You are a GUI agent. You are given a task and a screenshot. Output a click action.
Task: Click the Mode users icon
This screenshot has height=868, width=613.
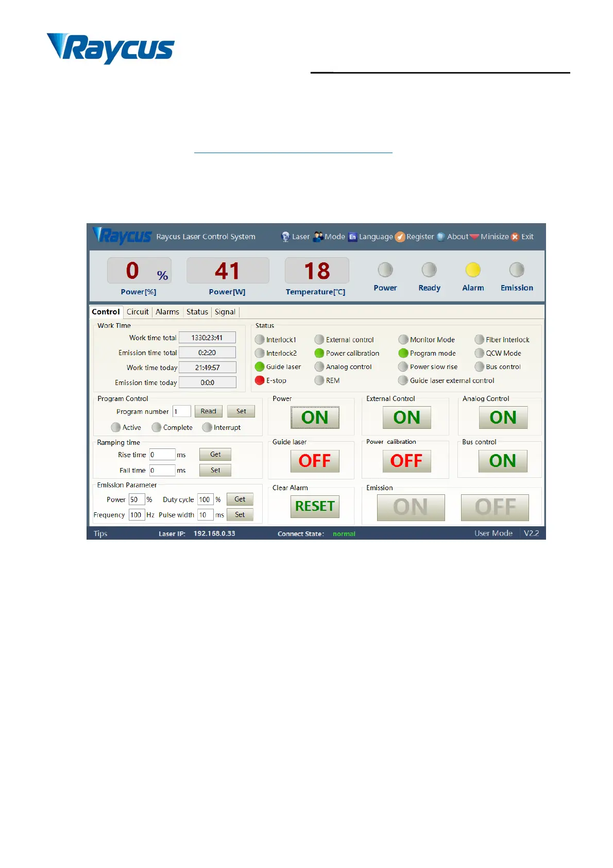click(318, 236)
